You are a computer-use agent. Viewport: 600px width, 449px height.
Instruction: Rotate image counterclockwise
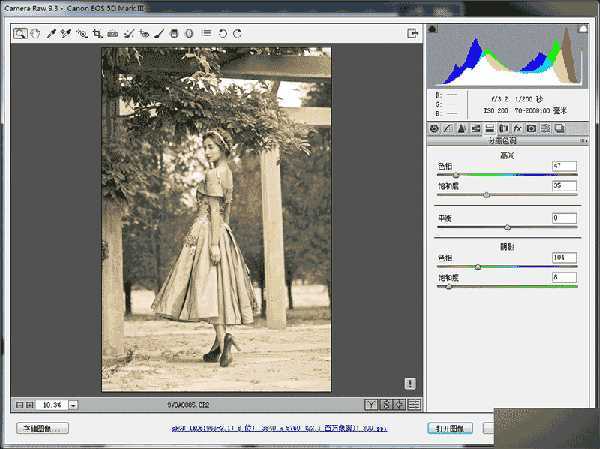[223, 33]
